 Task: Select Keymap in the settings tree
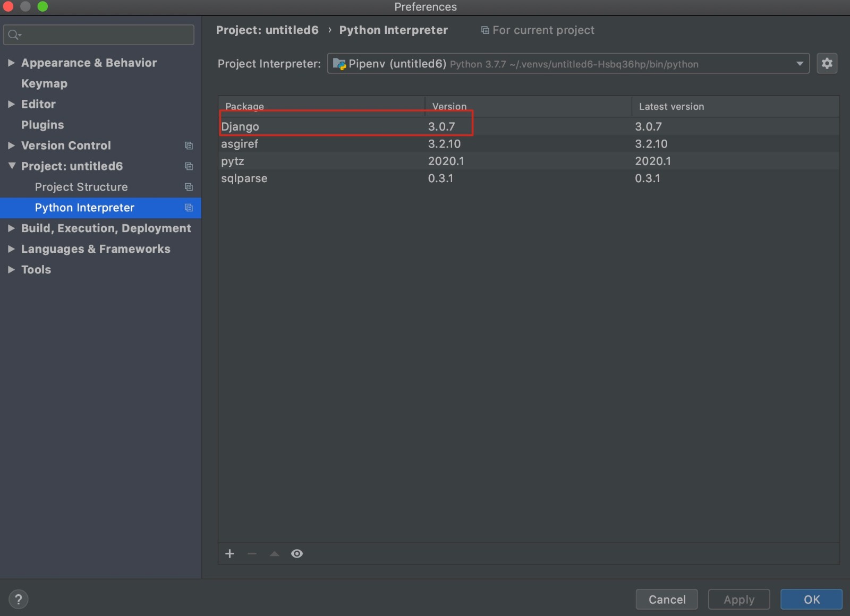click(44, 83)
